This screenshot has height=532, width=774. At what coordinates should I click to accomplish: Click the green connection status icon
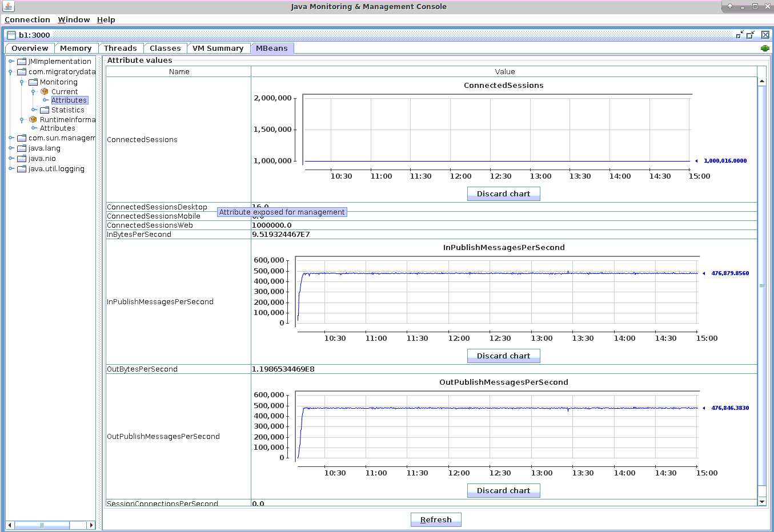click(765, 49)
